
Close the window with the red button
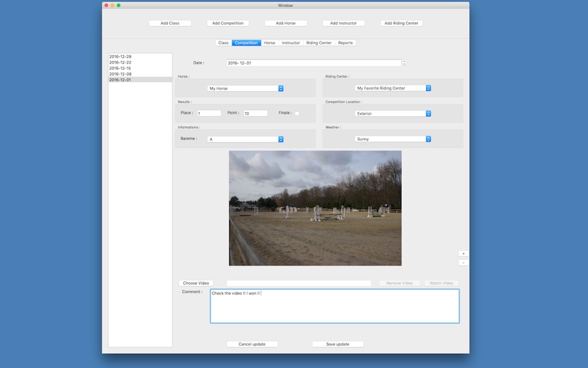point(106,5)
